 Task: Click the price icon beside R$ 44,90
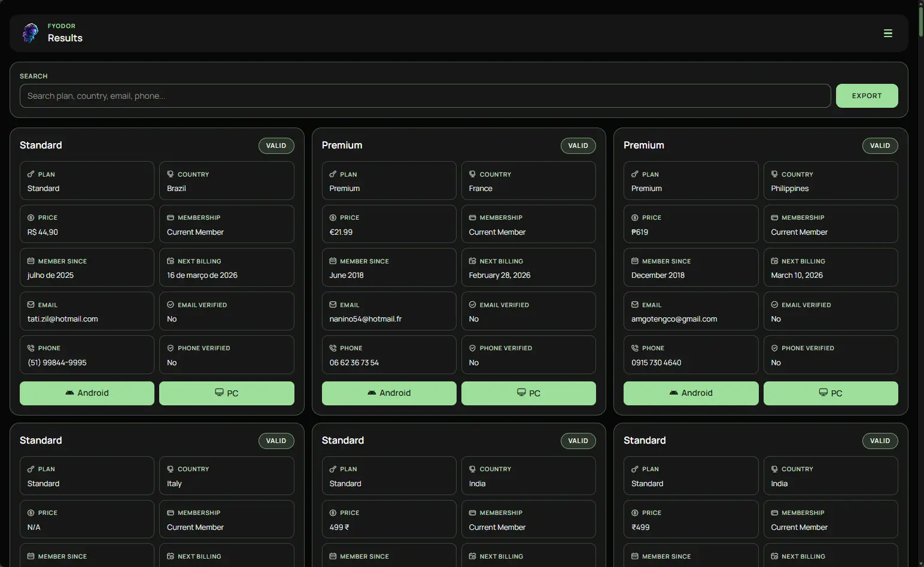click(x=31, y=218)
